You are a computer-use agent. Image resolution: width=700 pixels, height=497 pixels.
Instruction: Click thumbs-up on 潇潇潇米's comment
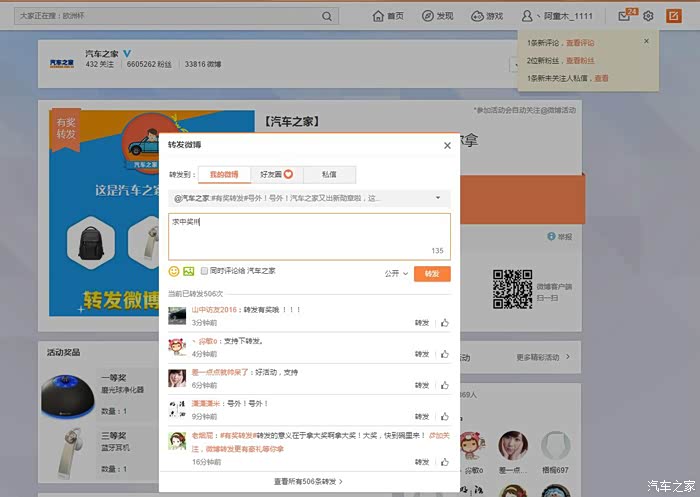pos(445,415)
